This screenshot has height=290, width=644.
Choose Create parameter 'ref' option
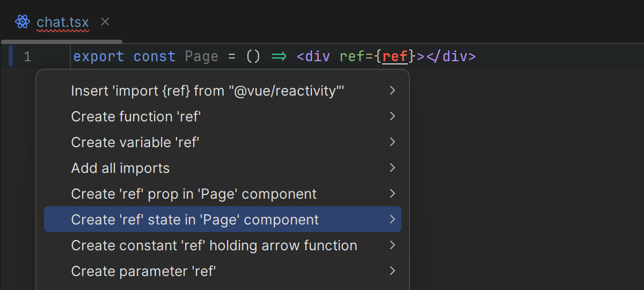coord(143,271)
